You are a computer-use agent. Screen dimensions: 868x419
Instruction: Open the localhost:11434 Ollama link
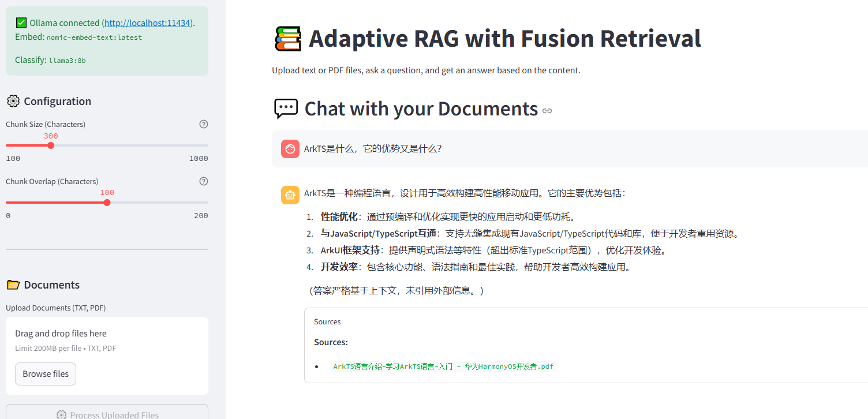[148, 23]
